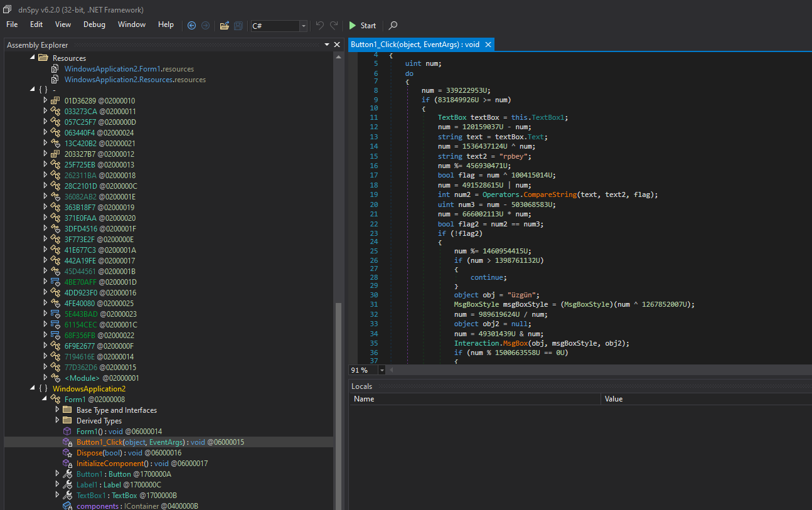Click the Redo toolbar icon

(x=334, y=26)
